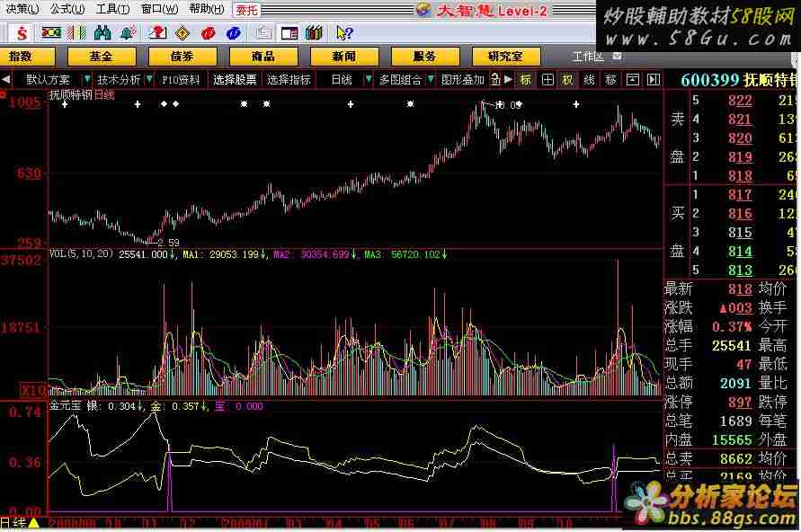This screenshot has height=532, width=801.
Task: Click the sell level 5 price 822
Action: click(740, 100)
